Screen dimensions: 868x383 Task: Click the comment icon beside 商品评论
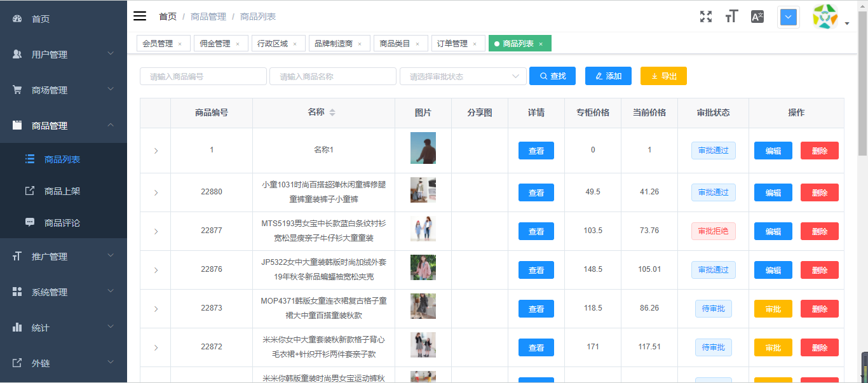[30, 222]
